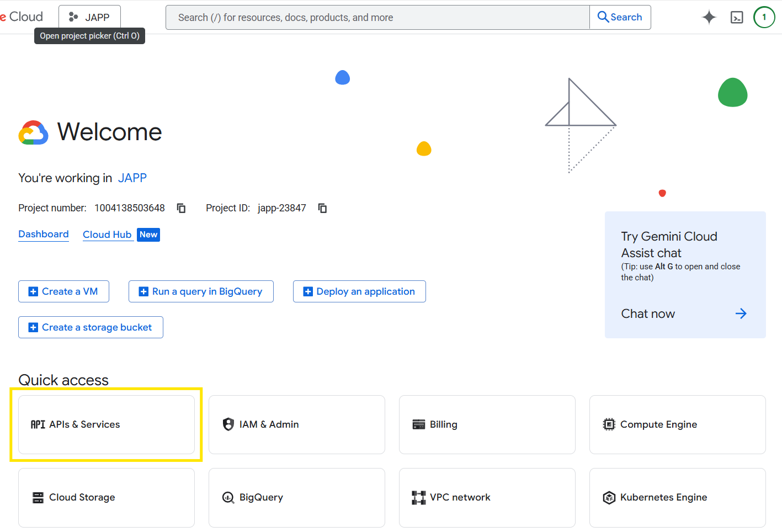This screenshot has height=532, width=782.
Task: Click the Billing card icon
Action: (x=419, y=424)
